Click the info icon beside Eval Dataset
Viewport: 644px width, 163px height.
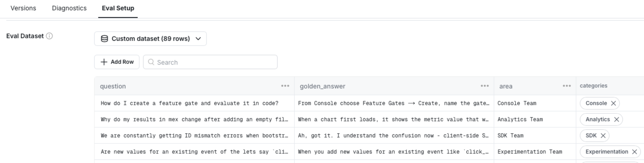click(49, 36)
